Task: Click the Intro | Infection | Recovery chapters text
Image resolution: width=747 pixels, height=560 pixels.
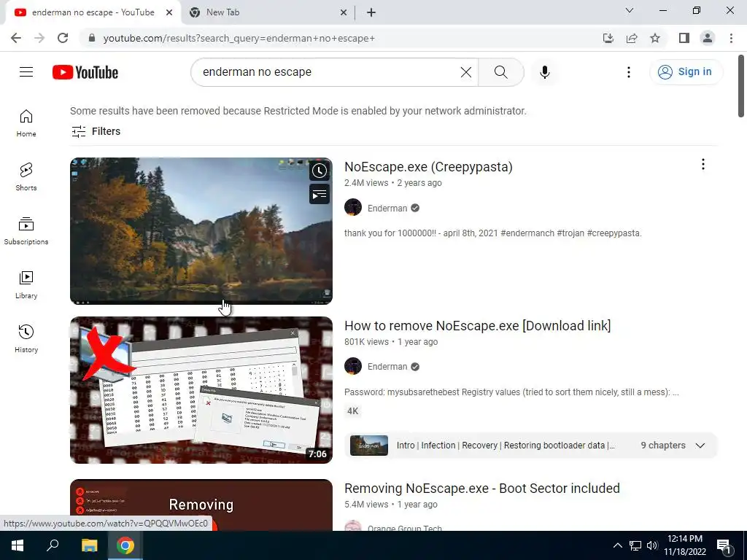Action: click(506, 446)
